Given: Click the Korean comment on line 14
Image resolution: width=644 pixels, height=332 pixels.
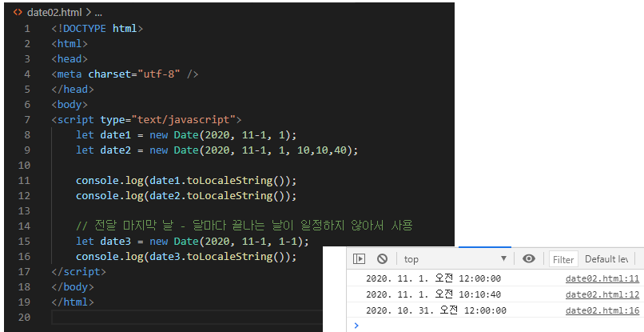Looking at the screenshot, I should click(x=244, y=226).
